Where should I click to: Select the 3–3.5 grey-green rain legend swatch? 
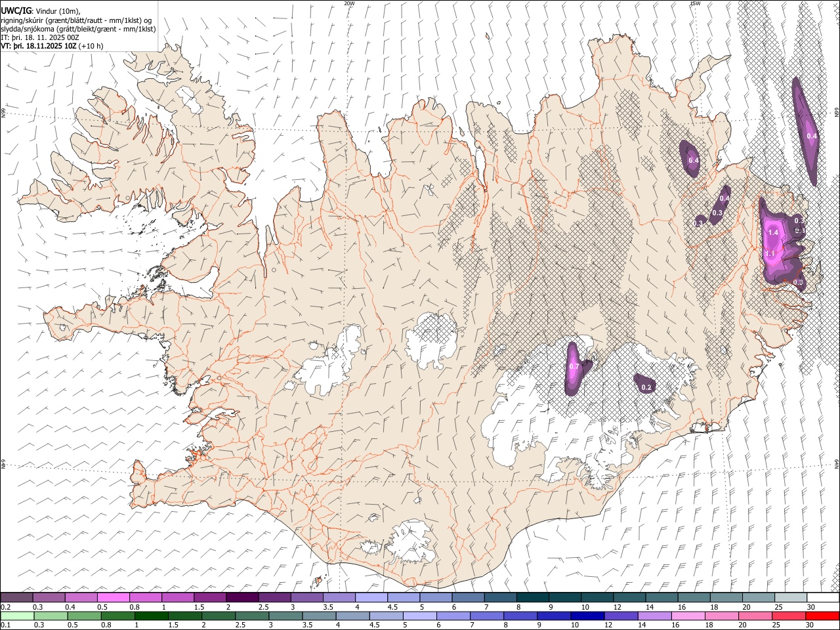pos(285,616)
